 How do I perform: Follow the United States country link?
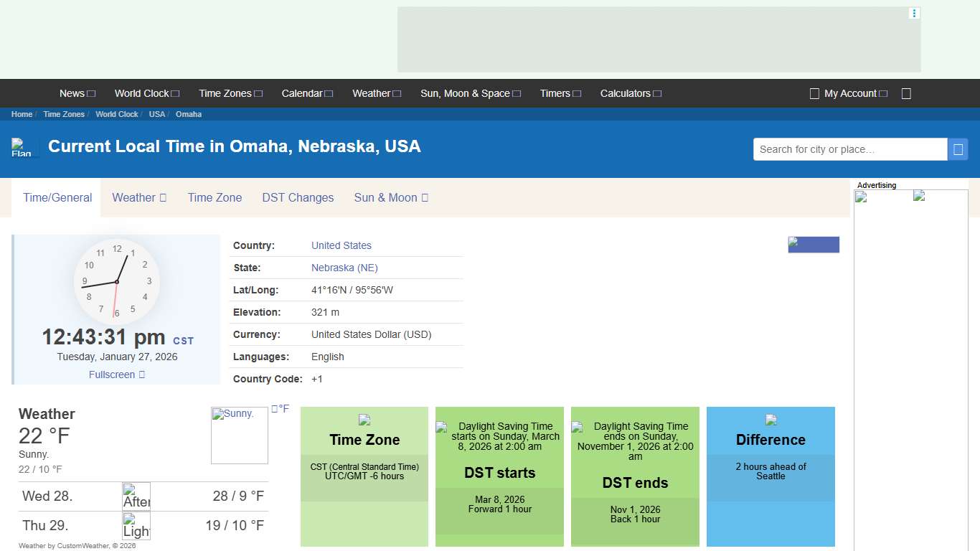341,245
